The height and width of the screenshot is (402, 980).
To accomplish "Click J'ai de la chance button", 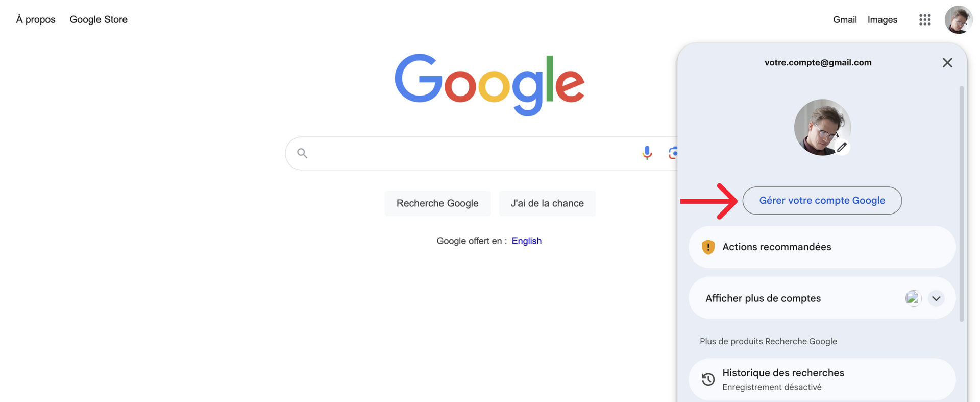I will [x=547, y=203].
